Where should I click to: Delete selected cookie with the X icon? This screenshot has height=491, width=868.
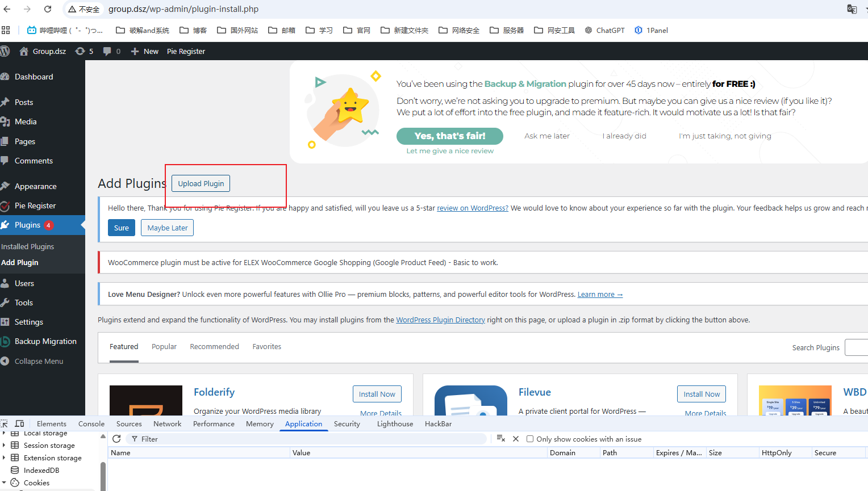coord(516,439)
